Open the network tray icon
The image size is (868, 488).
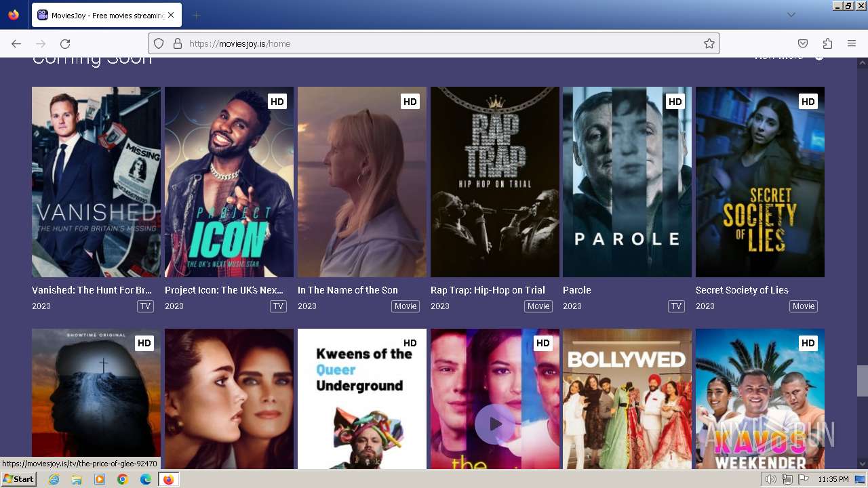[787, 479]
